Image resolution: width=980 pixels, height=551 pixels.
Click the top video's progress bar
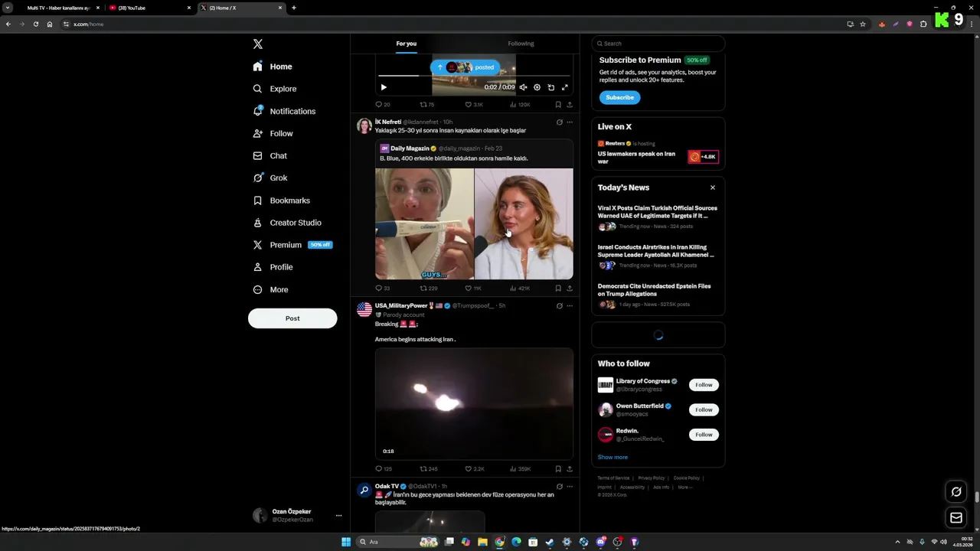point(474,76)
